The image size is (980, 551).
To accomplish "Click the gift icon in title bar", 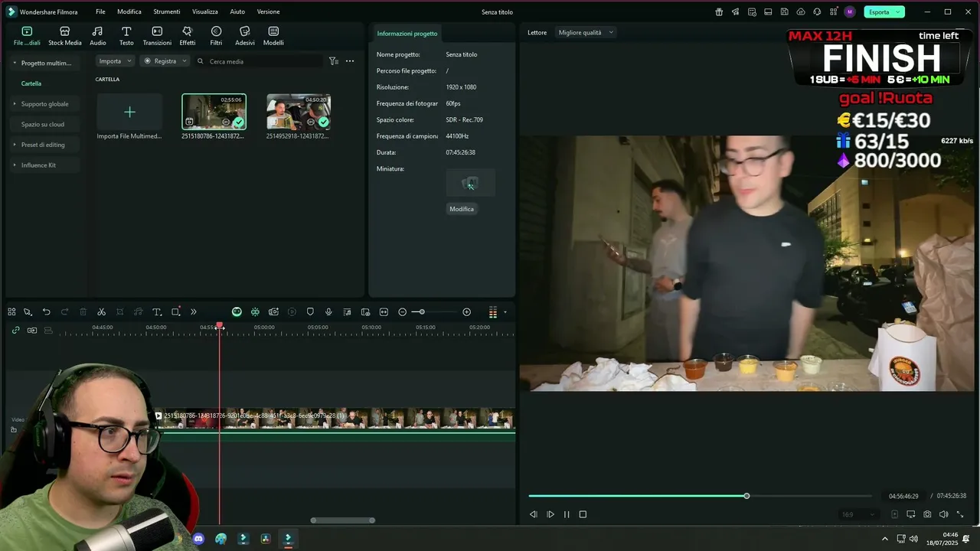I will click(x=719, y=11).
